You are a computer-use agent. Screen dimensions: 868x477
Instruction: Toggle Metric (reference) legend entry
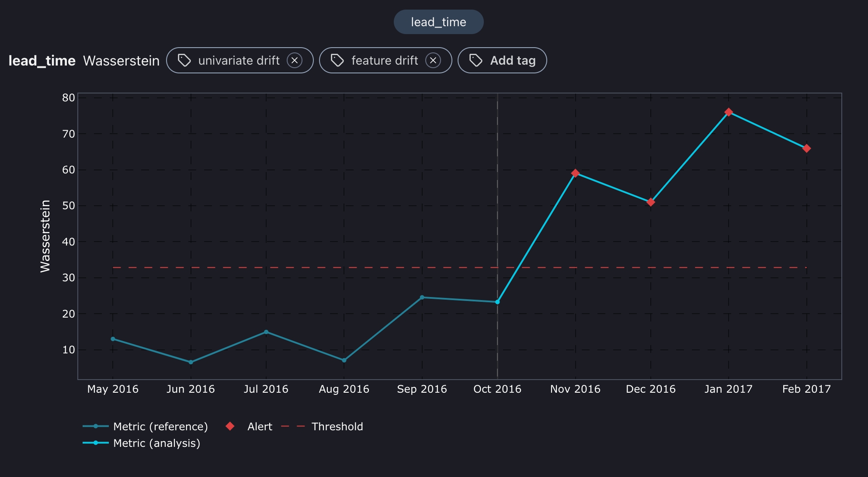click(x=160, y=426)
